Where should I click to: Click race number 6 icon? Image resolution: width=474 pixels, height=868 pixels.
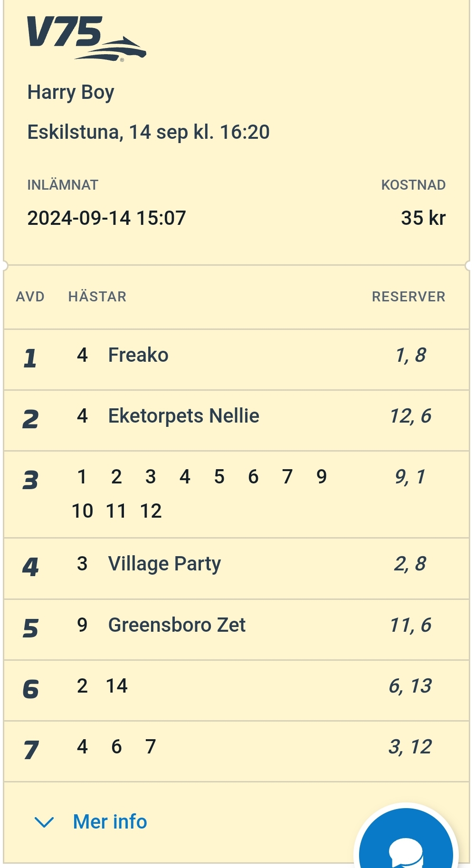[30, 689]
